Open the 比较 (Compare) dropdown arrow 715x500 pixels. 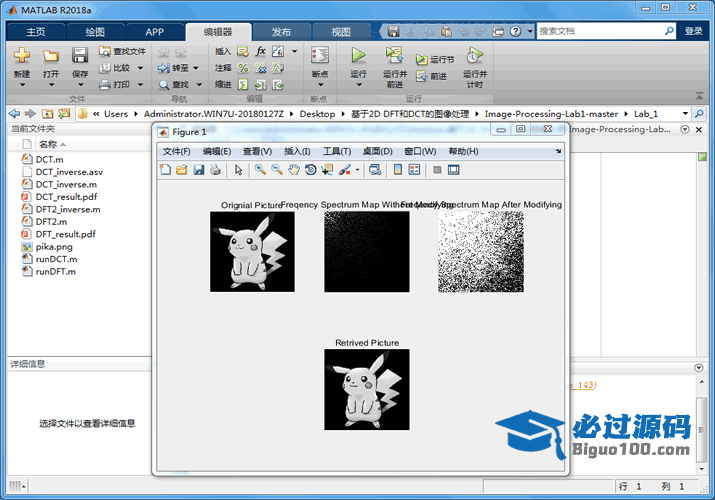click(140, 68)
